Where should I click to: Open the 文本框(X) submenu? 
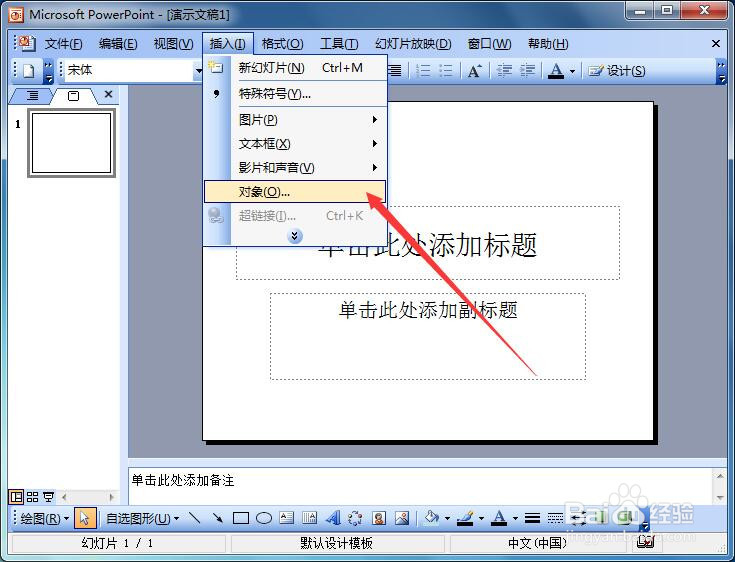click(295, 143)
